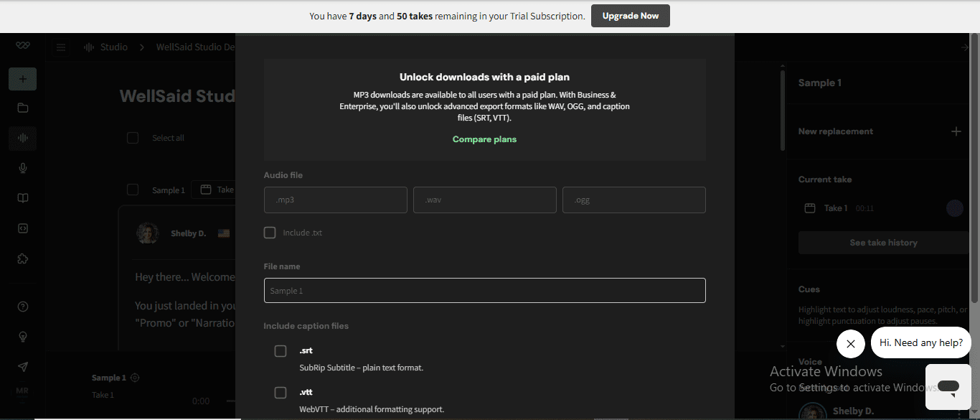This screenshot has height=420, width=980.
Task: Choose the .mp3 audio format
Action: 336,200
